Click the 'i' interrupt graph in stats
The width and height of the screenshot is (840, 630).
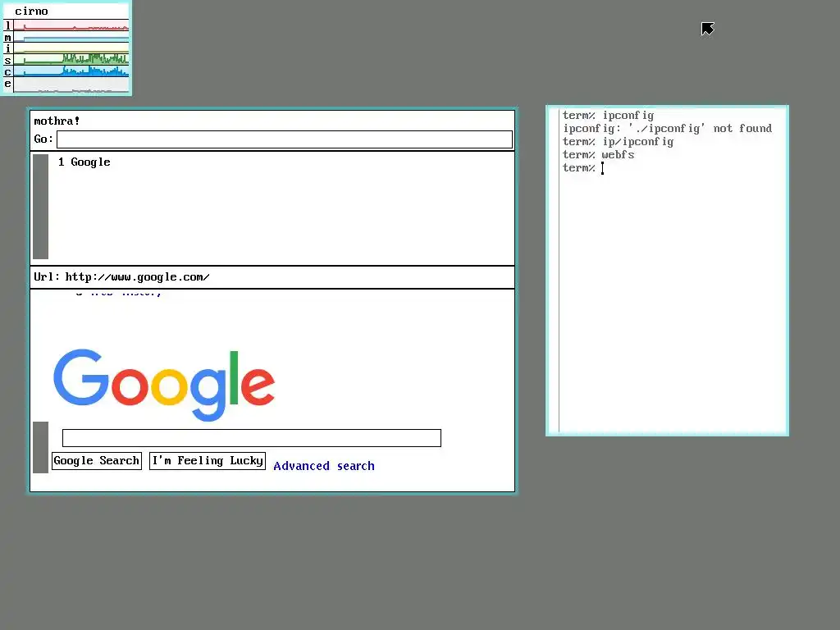coord(71,48)
